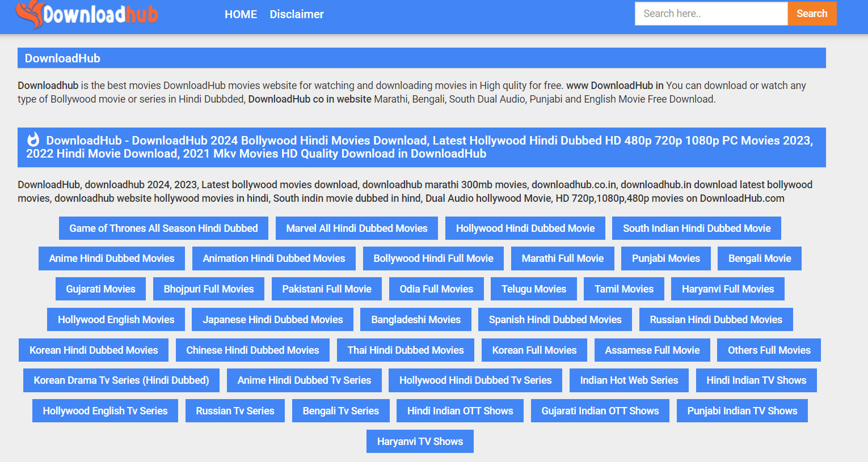Select Marathi Full Movie
This screenshot has width=868, height=462.
[563, 258]
